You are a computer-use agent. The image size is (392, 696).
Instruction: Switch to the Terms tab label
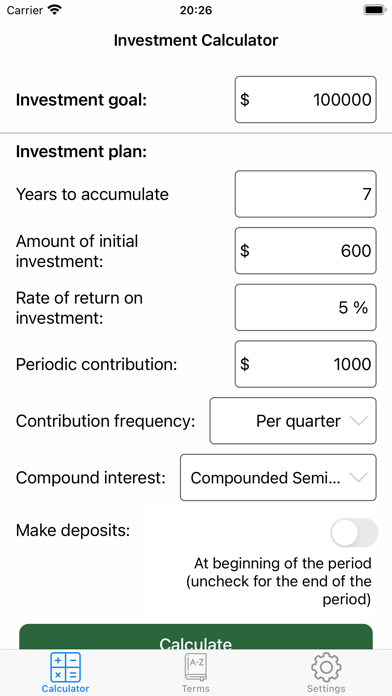pyautogui.click(x=196, y=689)
